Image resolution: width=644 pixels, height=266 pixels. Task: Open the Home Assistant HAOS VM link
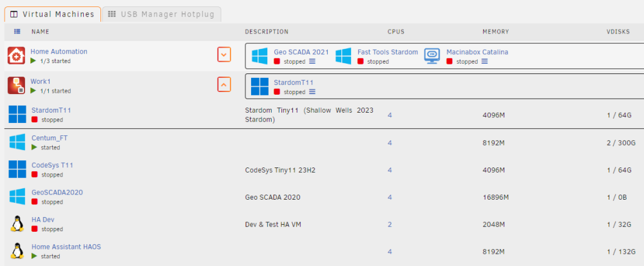pyautogui.click(x=66, y=247)
